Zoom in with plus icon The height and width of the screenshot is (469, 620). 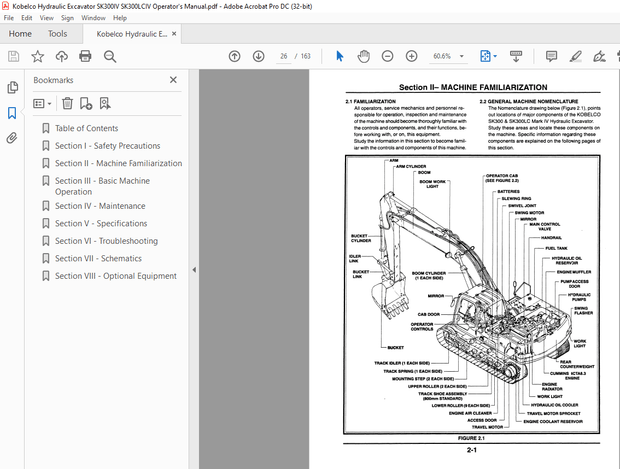tap(412, 56)
